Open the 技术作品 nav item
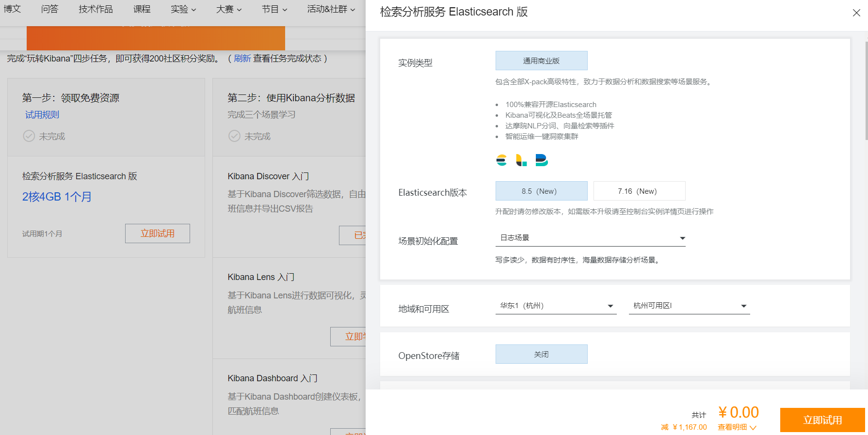 (x=96, y=9)
